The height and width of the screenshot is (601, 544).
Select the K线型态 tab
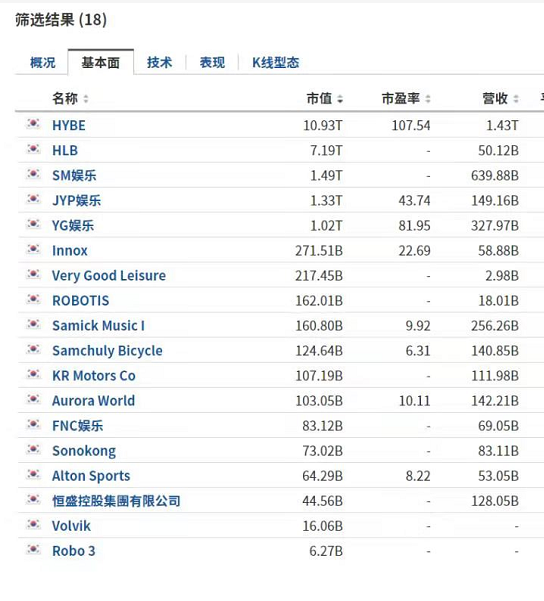[x=275, y=62]
